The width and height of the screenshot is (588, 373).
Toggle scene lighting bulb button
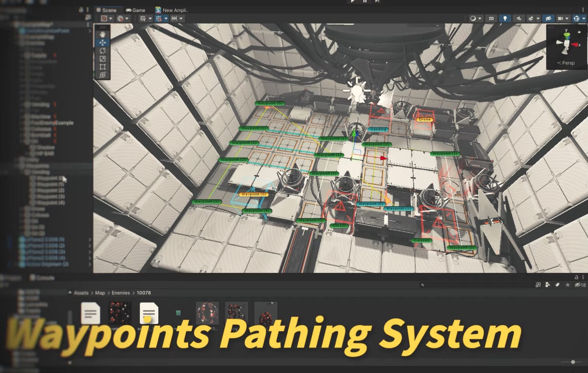tap(505, 18)
